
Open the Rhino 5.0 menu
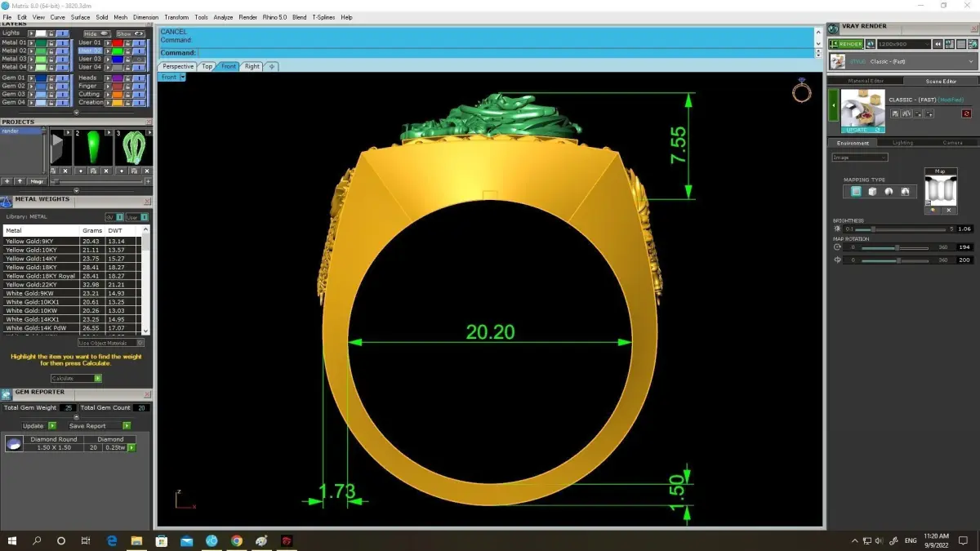coord(274,17)
